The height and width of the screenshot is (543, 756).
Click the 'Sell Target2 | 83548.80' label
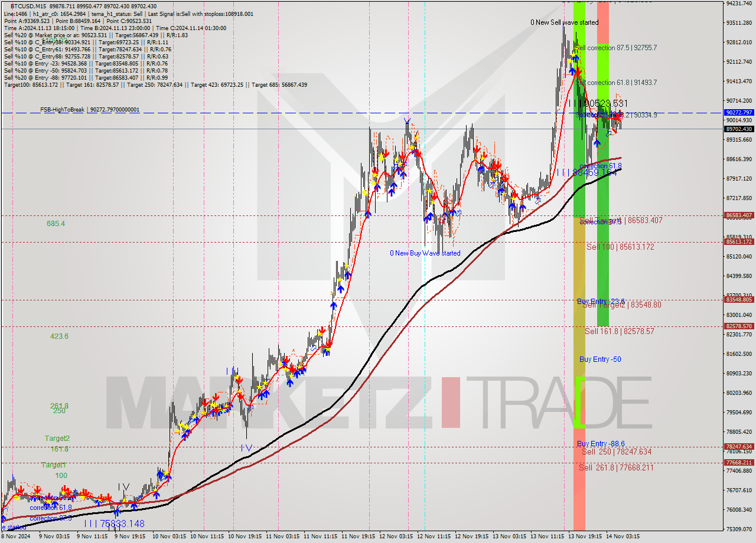pos(622,305)
